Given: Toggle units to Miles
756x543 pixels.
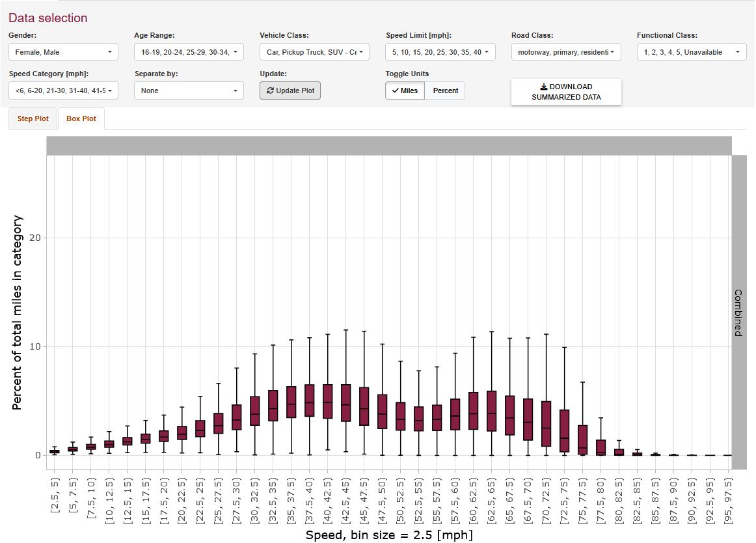Looking at the screenshot, I should (x=405, y=91).
